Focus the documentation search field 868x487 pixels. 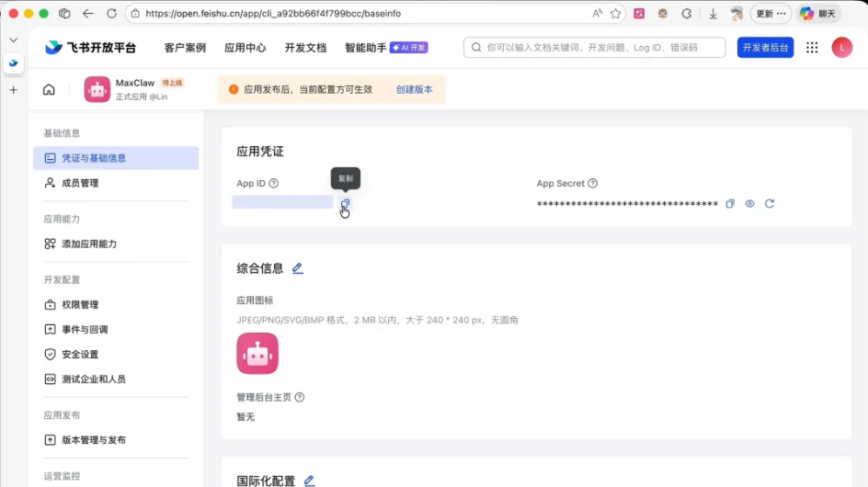(x=594, y=48)
